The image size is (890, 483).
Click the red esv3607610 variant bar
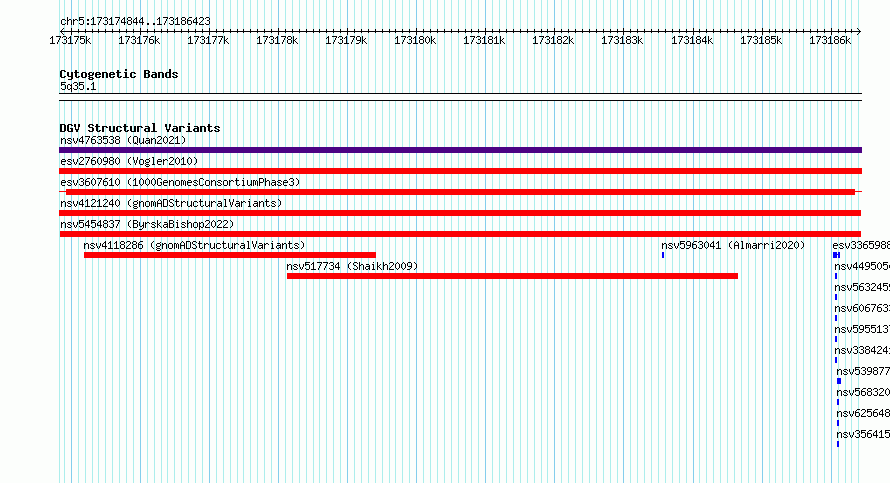[x=460, y=192]
